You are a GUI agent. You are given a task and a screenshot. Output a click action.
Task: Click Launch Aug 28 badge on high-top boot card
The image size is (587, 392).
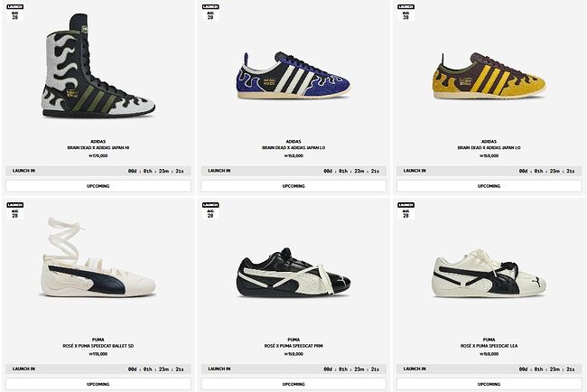pyautogui.click(x=15, y=13)
